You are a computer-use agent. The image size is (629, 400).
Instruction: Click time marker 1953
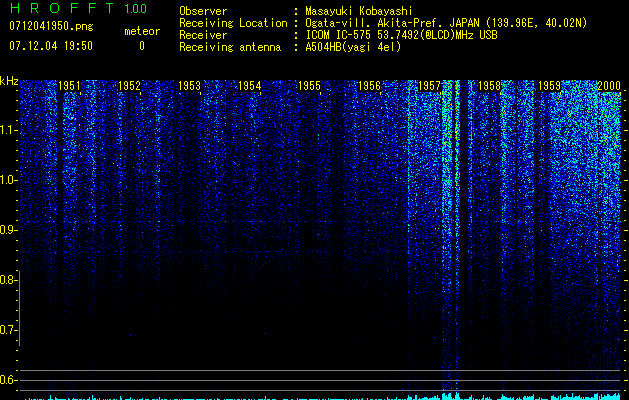189,85
